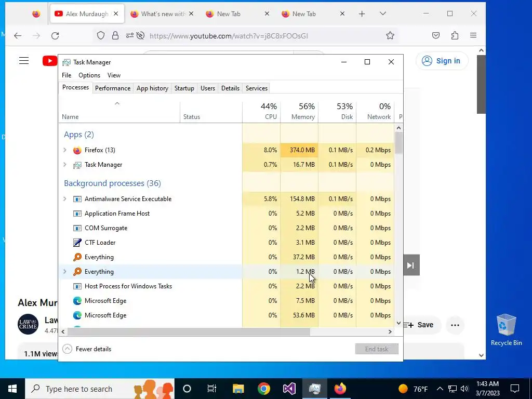Open the Recycle Bin on the desktop
The image size is (532, 399).
point(506,330)
